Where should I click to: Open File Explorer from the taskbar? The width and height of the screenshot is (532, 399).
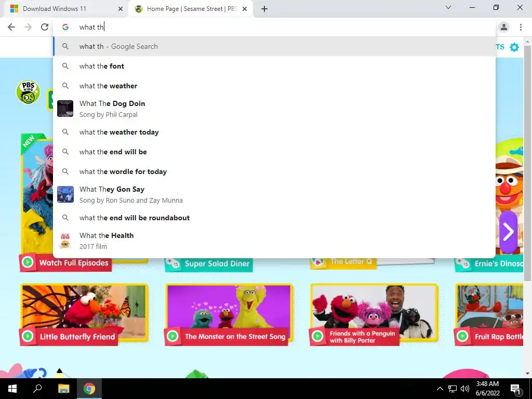[x=63, y=389]
